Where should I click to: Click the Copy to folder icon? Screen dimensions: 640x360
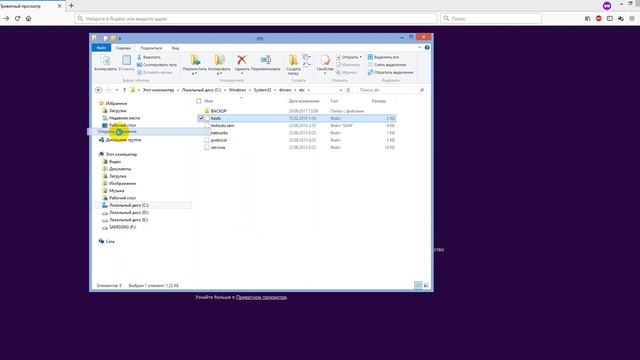220,60
